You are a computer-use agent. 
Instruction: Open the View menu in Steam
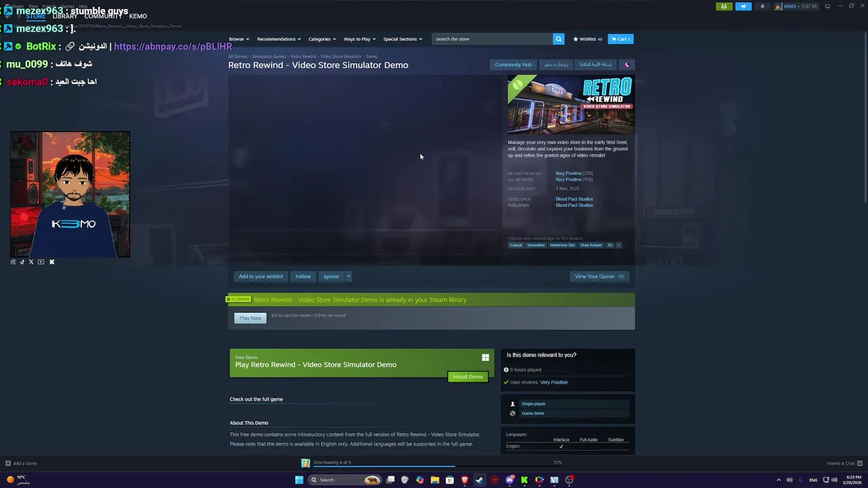coord(33,6)
